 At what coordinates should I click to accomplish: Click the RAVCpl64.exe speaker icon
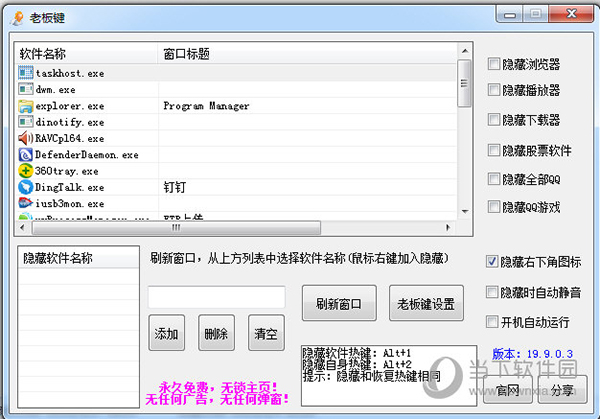click(x=26, y=138)
